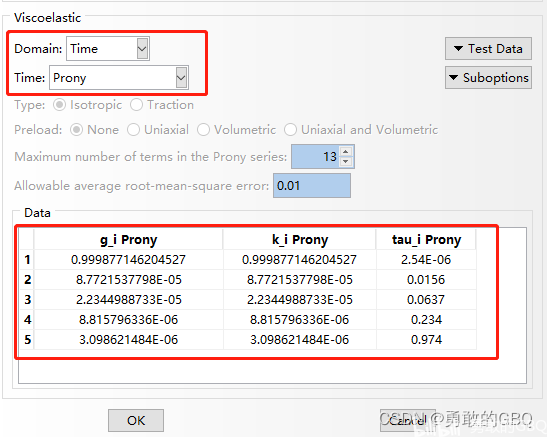Click g_i cell 8.815796336E-06 in row 4
The image size is (547, 437).
pyautogui.click(x=128, y=320)
